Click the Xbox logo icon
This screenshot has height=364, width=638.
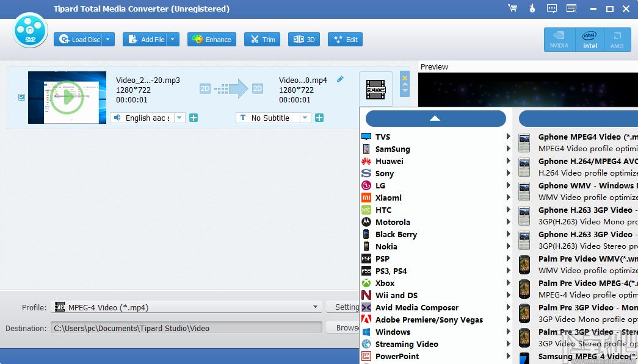[x=366, y=283]
